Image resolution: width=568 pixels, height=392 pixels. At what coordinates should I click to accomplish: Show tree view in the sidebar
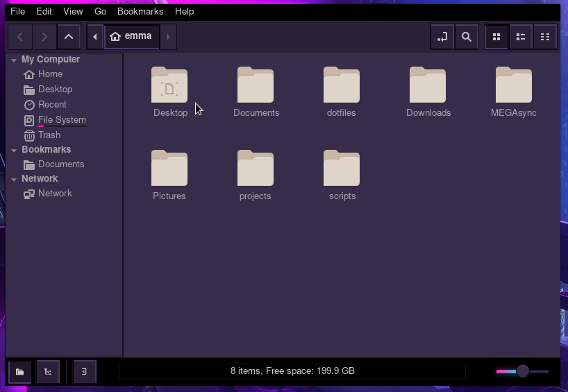[48, 371]
